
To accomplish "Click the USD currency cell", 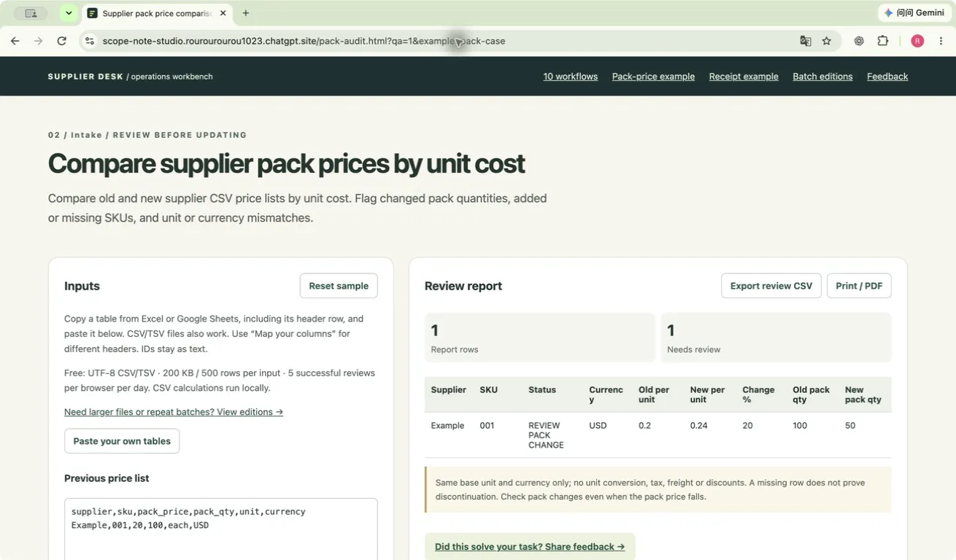I will pos(598,426).
